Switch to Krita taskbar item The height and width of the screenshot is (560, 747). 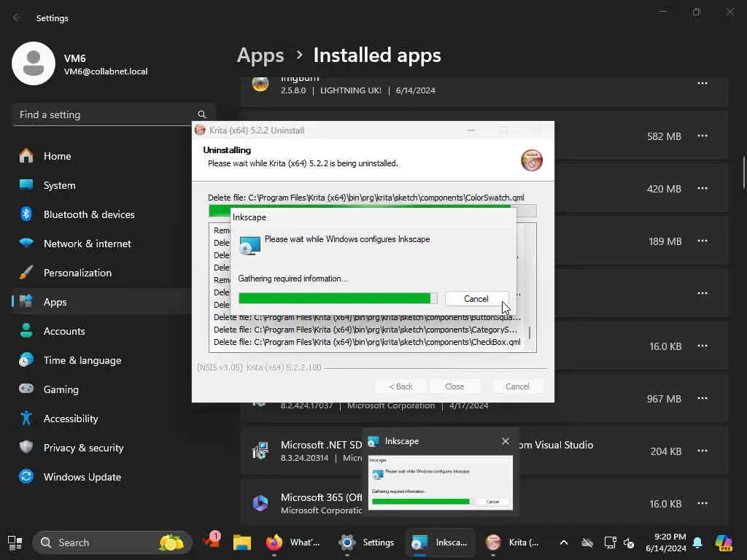tap(513, 542)
